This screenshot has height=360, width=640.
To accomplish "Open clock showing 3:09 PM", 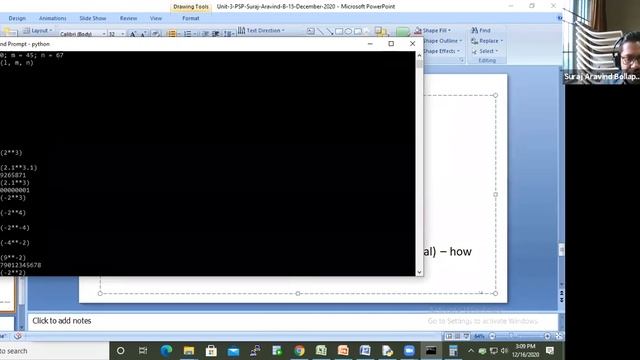I will coord(526,351).
